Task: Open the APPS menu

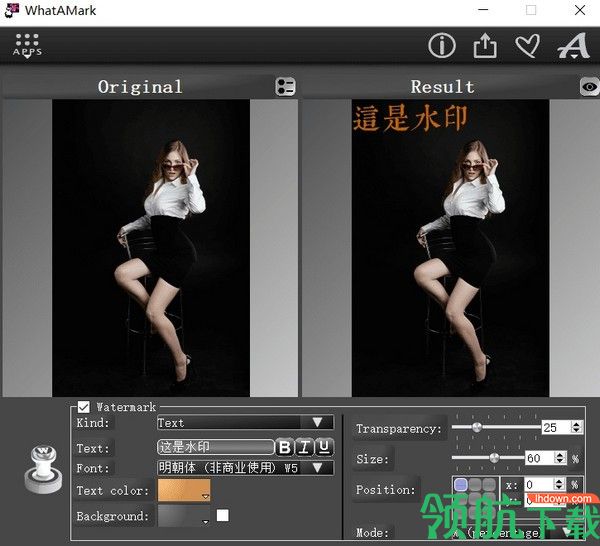Action: tap(27, 46)
